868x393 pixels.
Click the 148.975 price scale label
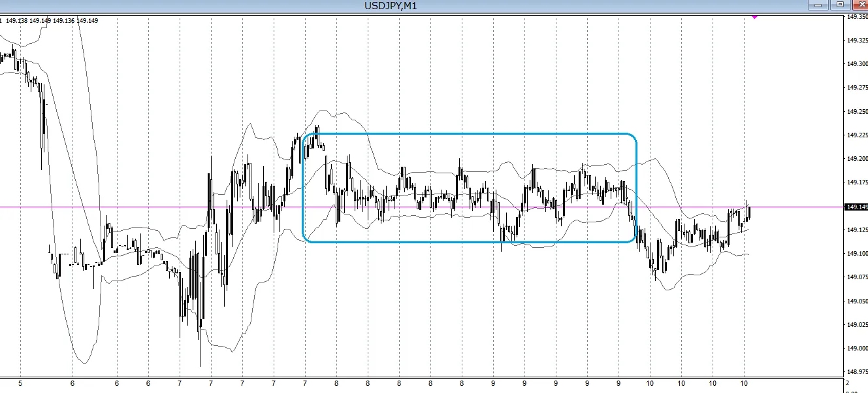(x=856, y=372)
